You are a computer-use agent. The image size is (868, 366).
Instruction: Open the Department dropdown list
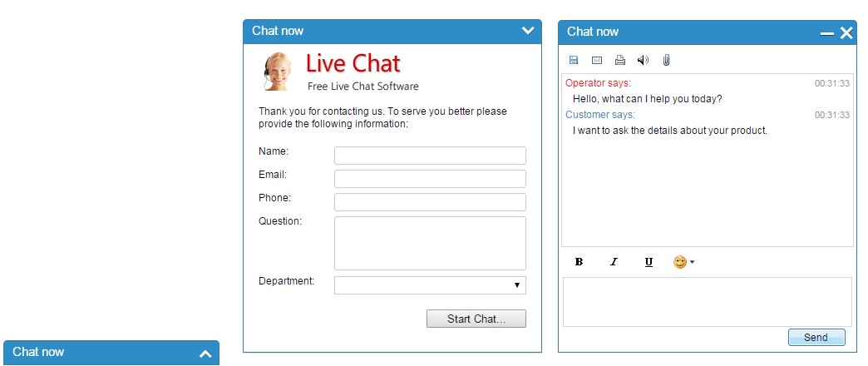pyautogui.click(x=430, y=285)
